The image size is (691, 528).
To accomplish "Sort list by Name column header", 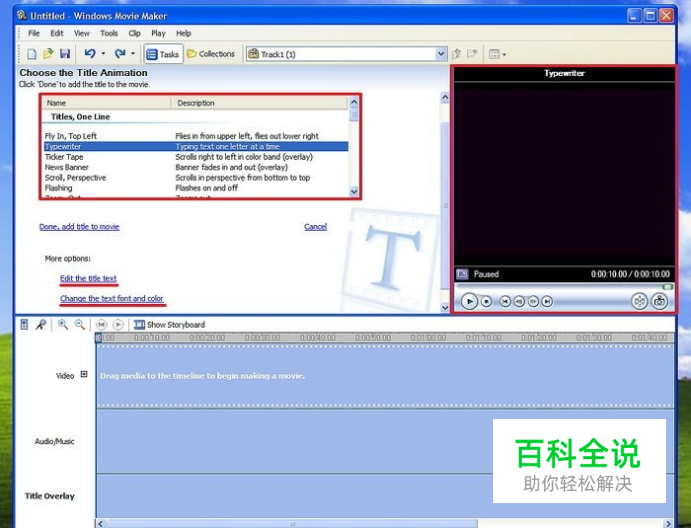I will pyautogui.click(x=107, y=103).
